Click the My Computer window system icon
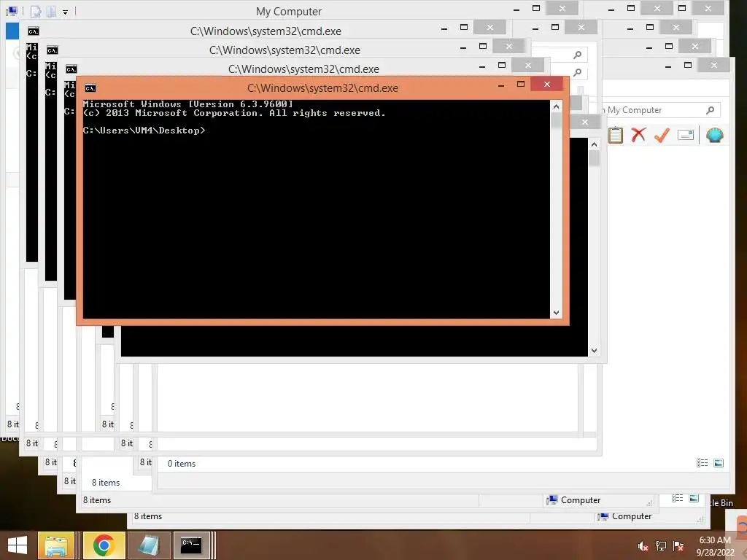Image resolution: width=747 pixels, height=560 pixels. [x=12, y=10]
